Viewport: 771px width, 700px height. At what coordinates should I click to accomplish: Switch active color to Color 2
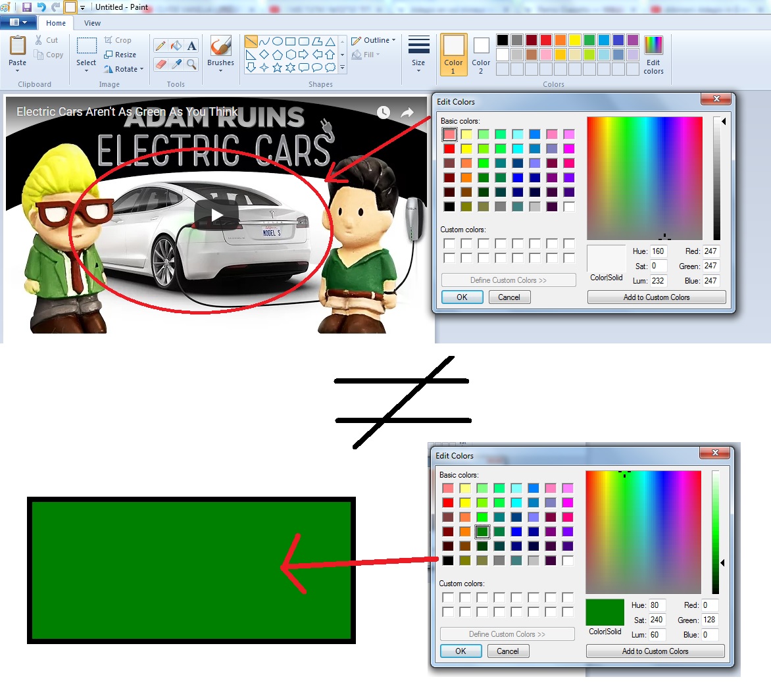[481, 54]
